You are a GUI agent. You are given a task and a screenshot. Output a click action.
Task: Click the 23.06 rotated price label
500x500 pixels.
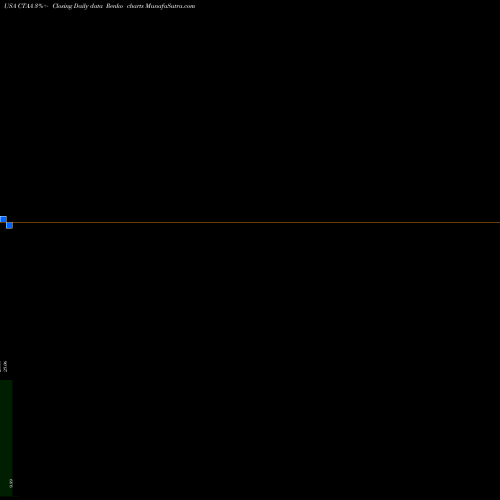5,366
